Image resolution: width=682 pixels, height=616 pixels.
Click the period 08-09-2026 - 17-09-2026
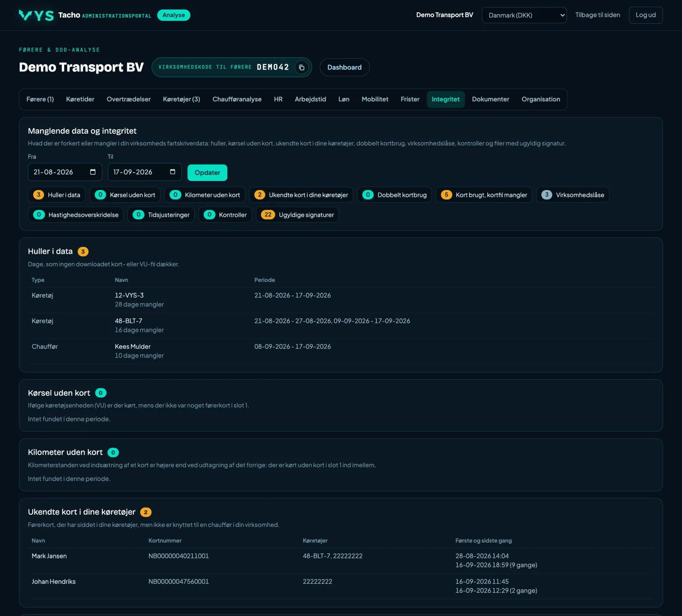pyautogui.click(x=292, y=346)
